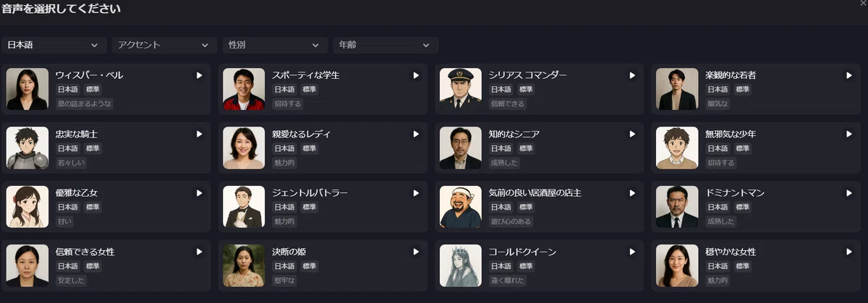This screenshot has height=303, width=868.
Task: Choose the ドミナントマン voice
Action: [756, 207]
